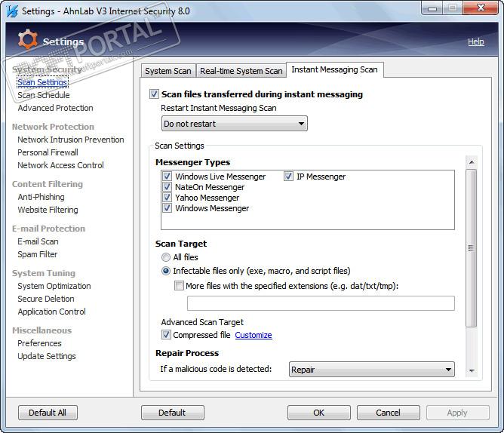Click the Scan Settings vertical scrollbar thumb

coord(472,248)
